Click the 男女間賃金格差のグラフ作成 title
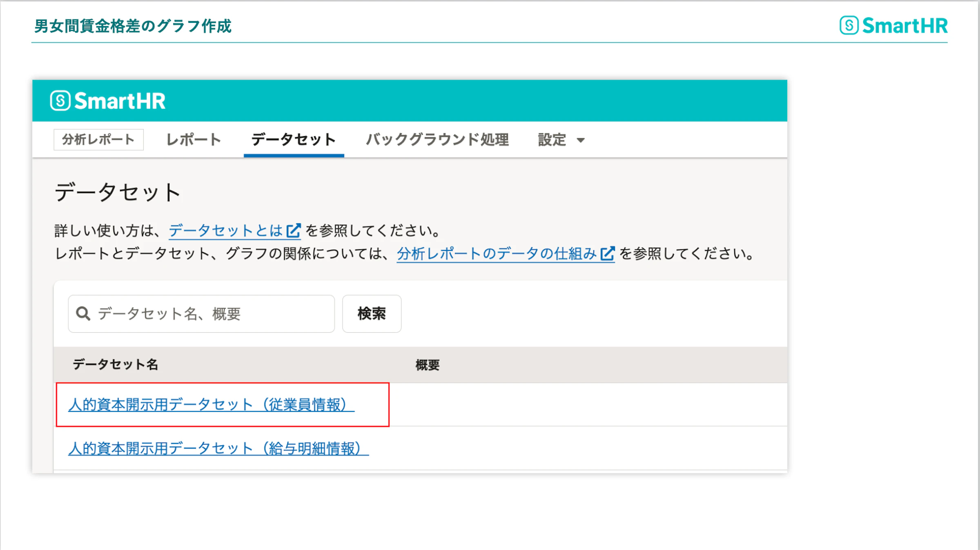Image resolution: width=980 pixels, height=550 pixels. (x=133, y=26)
